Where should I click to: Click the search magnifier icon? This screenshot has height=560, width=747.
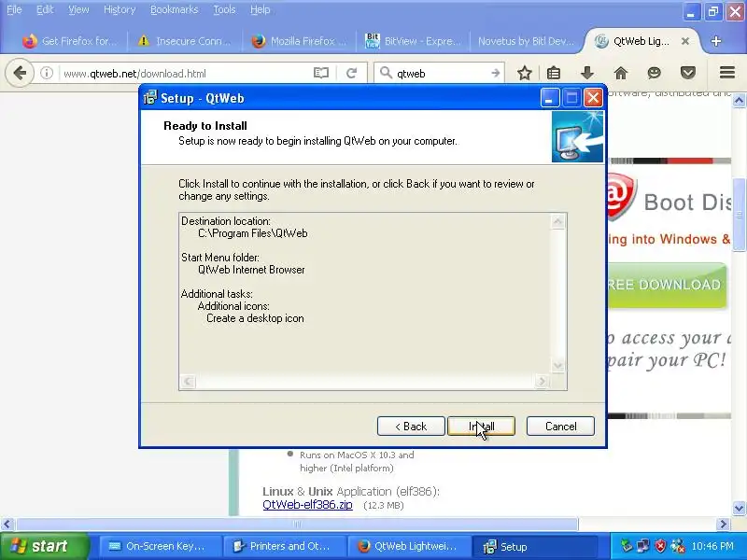tap(386, 73)
